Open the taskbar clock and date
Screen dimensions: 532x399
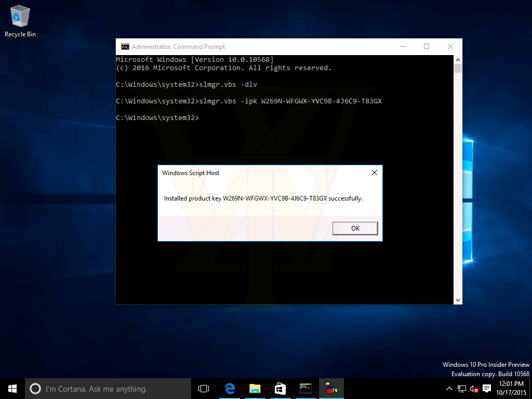point(511,388)
